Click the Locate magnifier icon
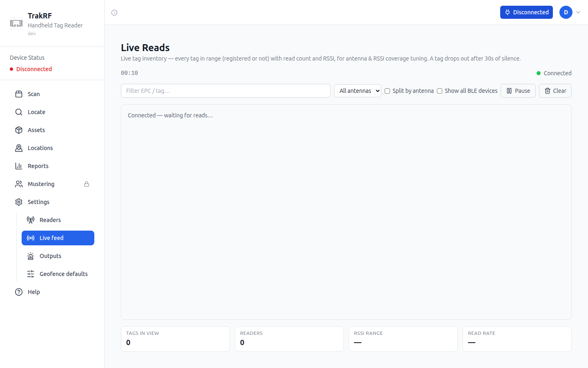Screen dimensions: 588x368 (19, 112)
